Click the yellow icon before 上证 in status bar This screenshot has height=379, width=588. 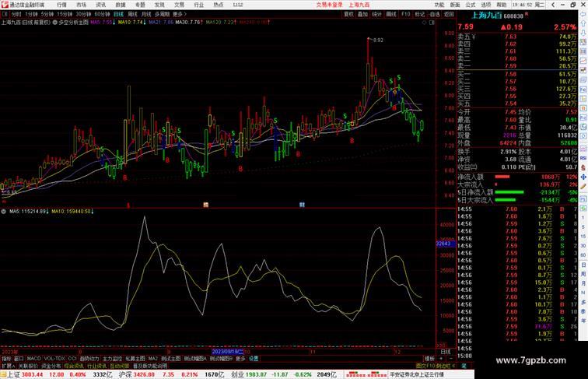pyautogui.click(x=3, y=374)
